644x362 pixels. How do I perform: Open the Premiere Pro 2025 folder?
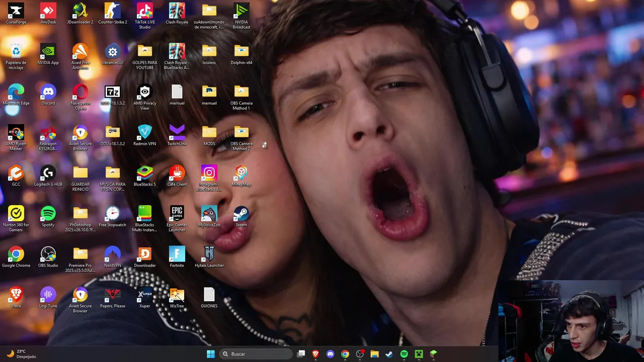[80, 260]
